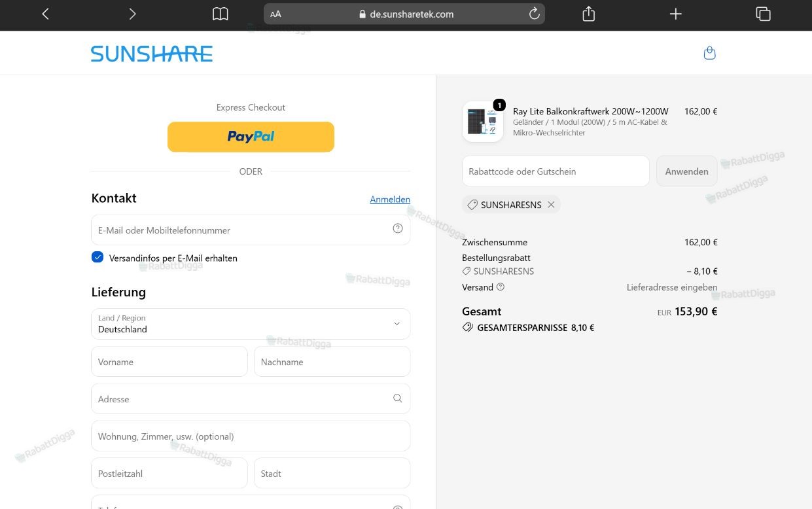Viewport: 812px width, 509px height.
Task: Click the Anwenden discount button
Action: [686, 171]
